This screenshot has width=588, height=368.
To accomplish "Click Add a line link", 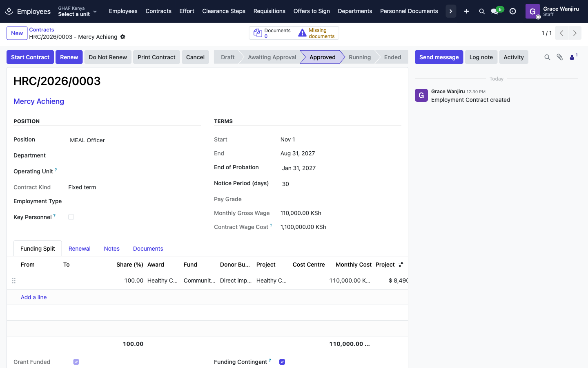I will pyautogui.click(x=33, y=297).
